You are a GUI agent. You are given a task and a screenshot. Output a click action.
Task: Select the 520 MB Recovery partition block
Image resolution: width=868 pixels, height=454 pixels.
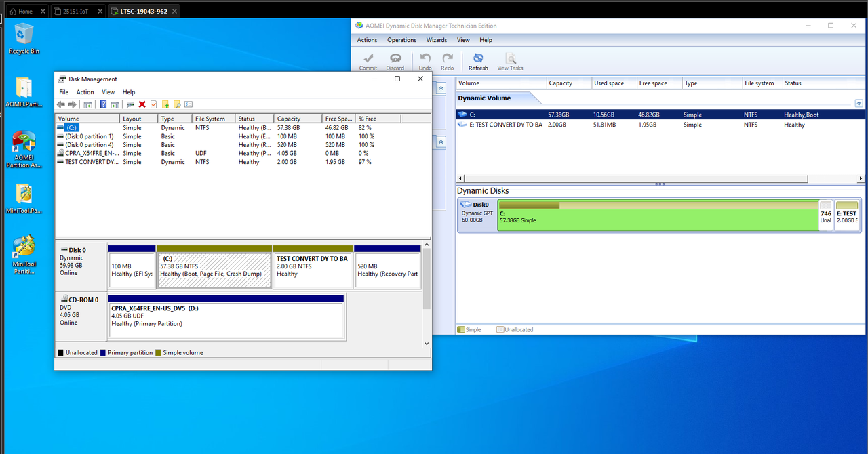tap(387, 267)
